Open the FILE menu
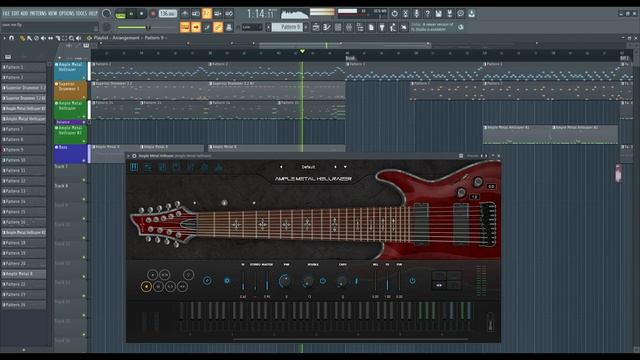This screenshot has height=360, width=640. tap(6, 13)
